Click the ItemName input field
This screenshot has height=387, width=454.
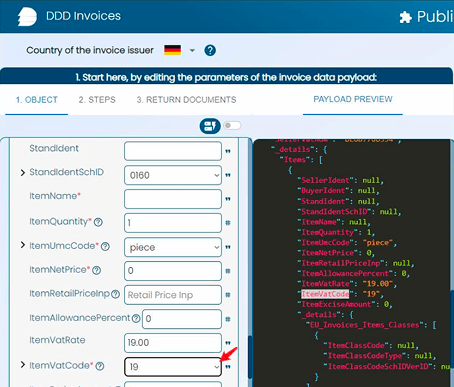click(173, 199)
